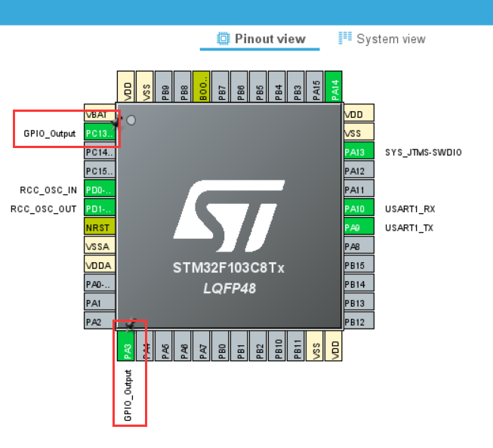493x448 pixels.
Task: Click the vertical GPIO_Output label below PA3
Action: 128,395
